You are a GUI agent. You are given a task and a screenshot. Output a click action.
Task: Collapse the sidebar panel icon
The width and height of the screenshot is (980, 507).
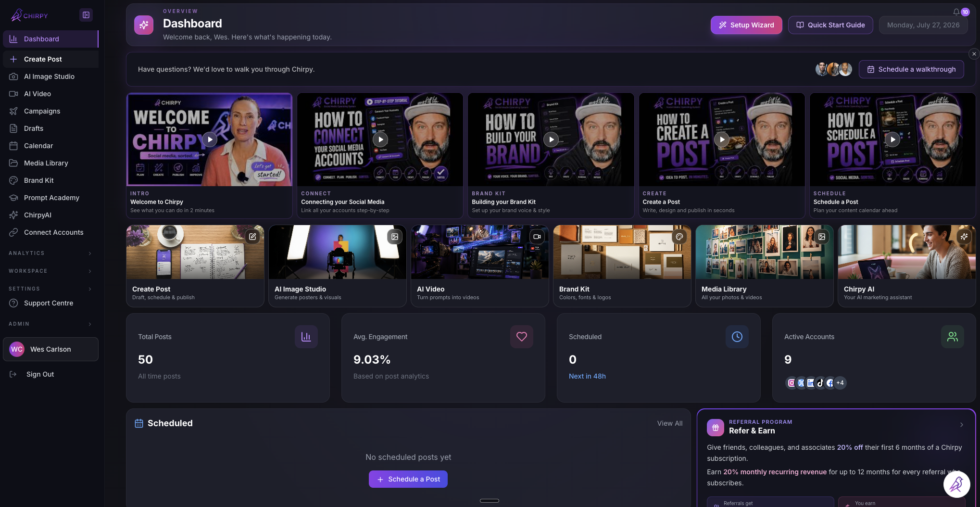[x=86, y=15]
